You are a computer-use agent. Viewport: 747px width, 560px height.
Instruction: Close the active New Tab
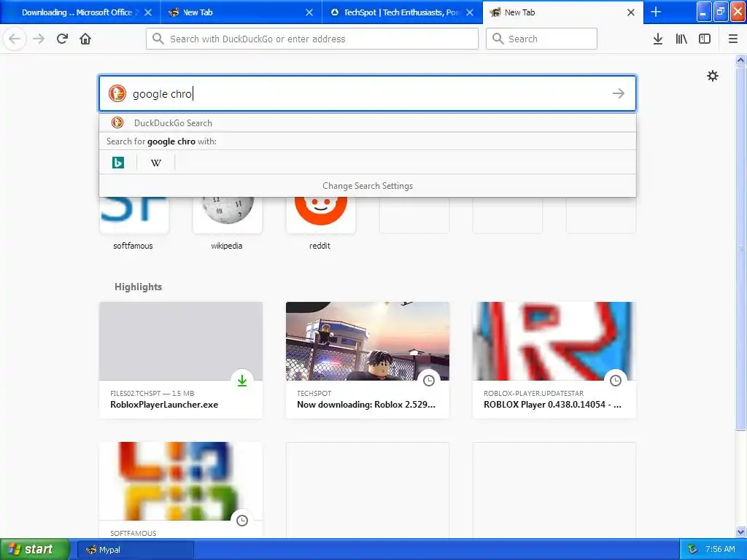pos(631,12)
